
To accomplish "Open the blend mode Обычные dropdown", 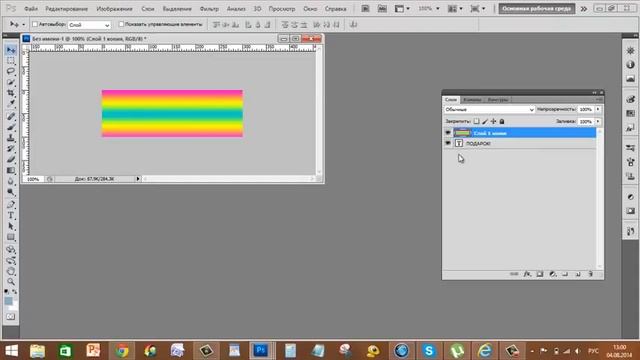I will click(489, 109).
